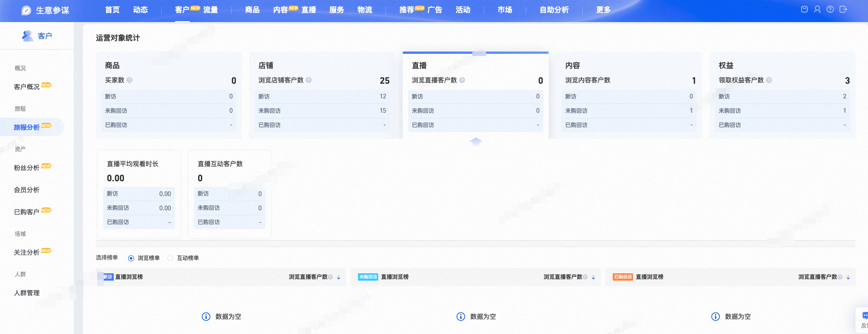Show help tooltip for 浏览店铺客户数
Viewport: 868px width, 334px height.
309,80
